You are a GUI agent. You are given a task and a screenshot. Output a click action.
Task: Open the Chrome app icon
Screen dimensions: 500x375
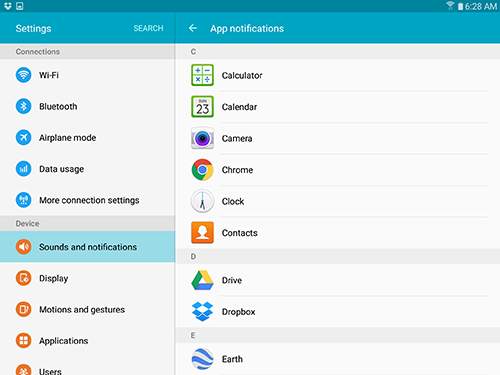(x=202, y=170)
